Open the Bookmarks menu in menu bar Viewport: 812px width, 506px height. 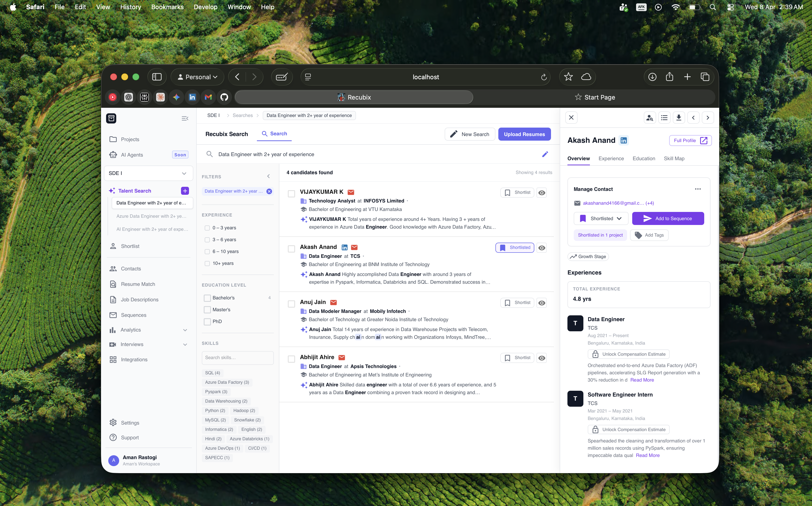point(167,7)
